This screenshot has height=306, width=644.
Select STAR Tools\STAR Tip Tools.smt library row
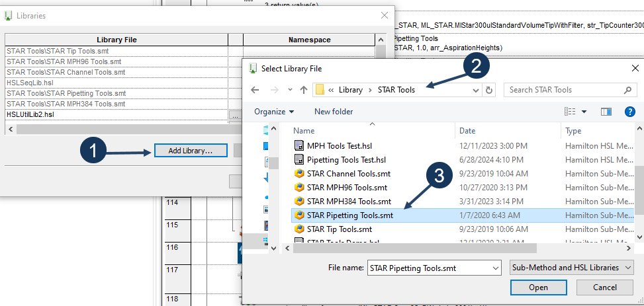point(116,52)
